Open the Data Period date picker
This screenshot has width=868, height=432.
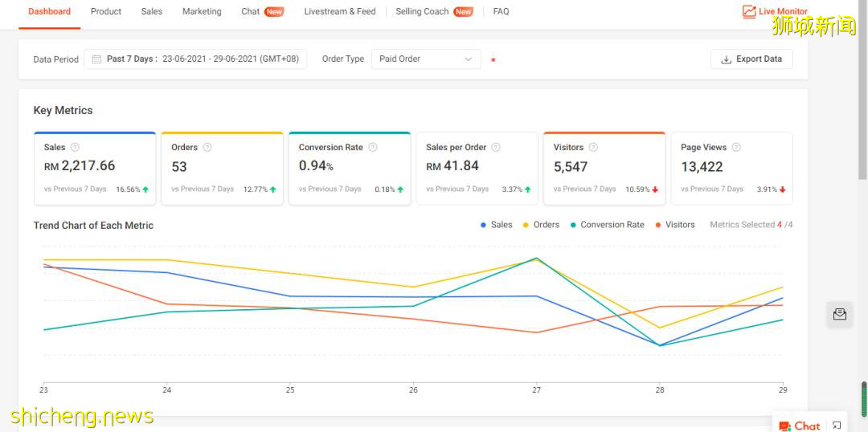click(x=195, y=59)
